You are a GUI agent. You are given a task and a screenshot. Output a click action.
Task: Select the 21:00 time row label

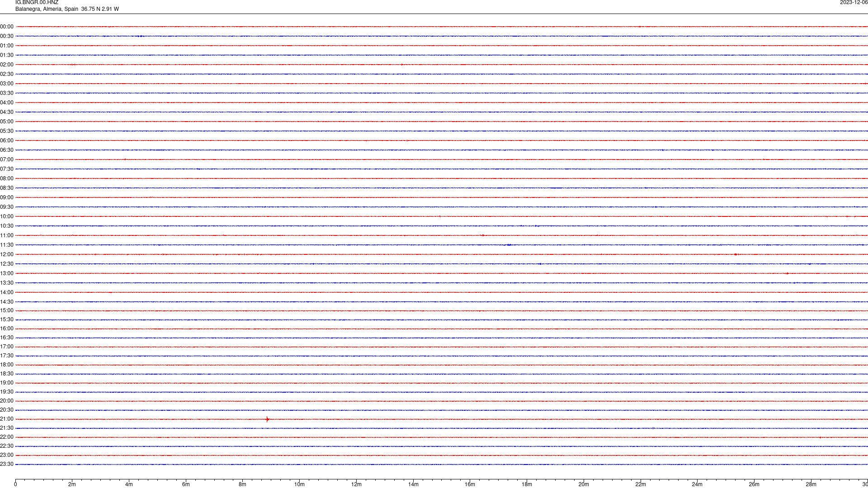(7, 419)
